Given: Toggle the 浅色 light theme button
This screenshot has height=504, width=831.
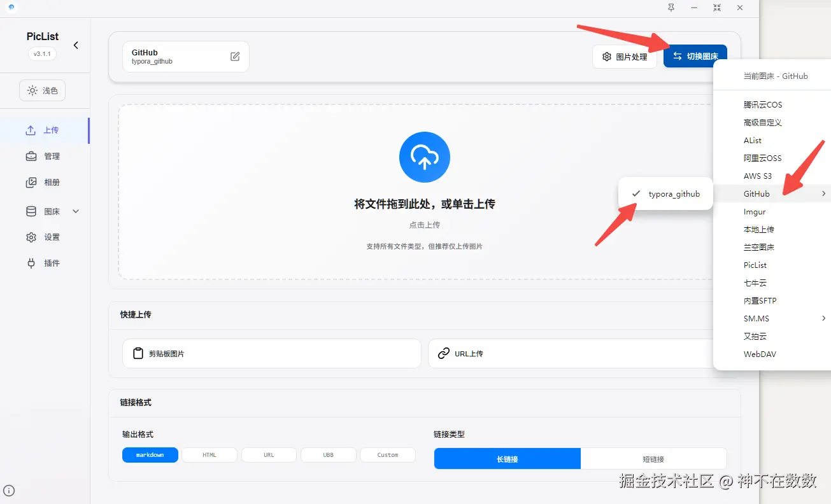Looking at the screenshot, I should click(x=43, y=91).
